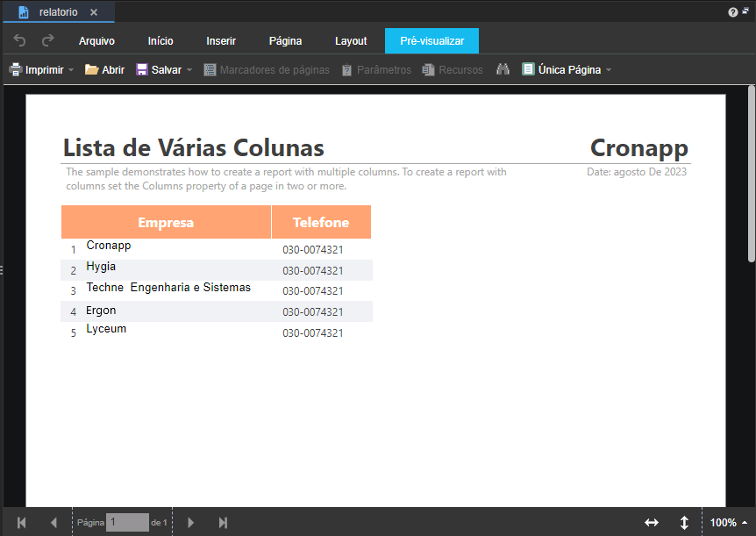This screenshot has width=756, height=536.
Task: Expand the Salvar save options arrow
Action: pos(189,70)
